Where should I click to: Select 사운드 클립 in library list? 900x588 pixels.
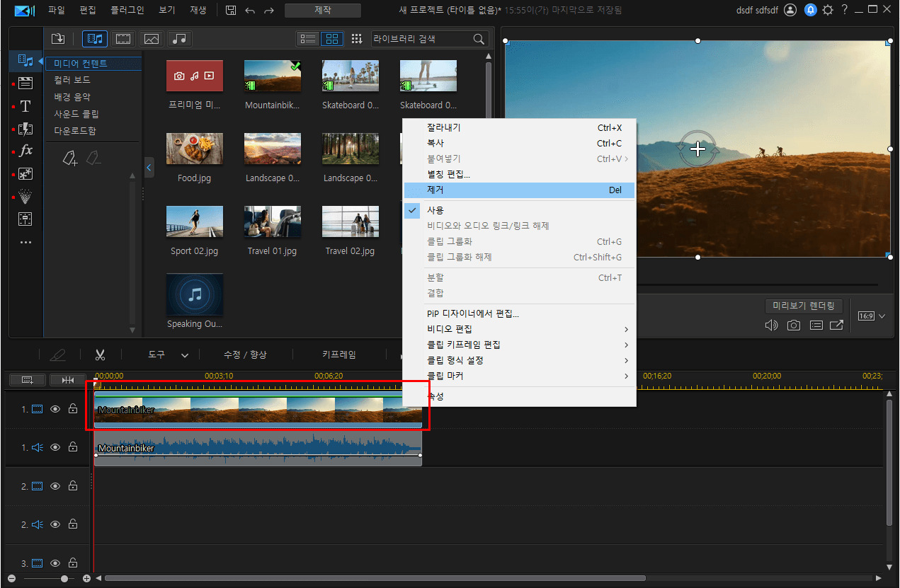point(76,113)
